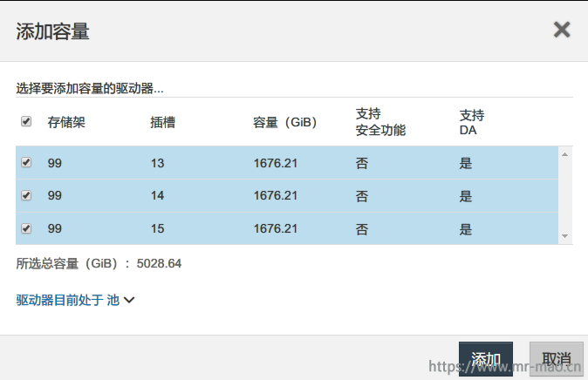Click capacity 1676.21 in slot 14 row
588x380 pixels.
pyautogui.click(x=276, y=195)
